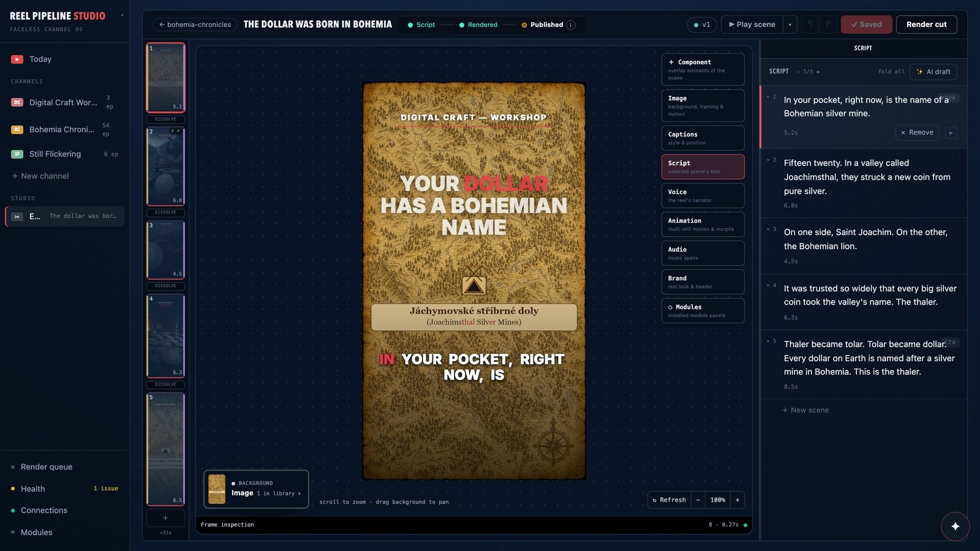Click Render cut
Viewport: 980px width, 551px height.
pos(926,24)
